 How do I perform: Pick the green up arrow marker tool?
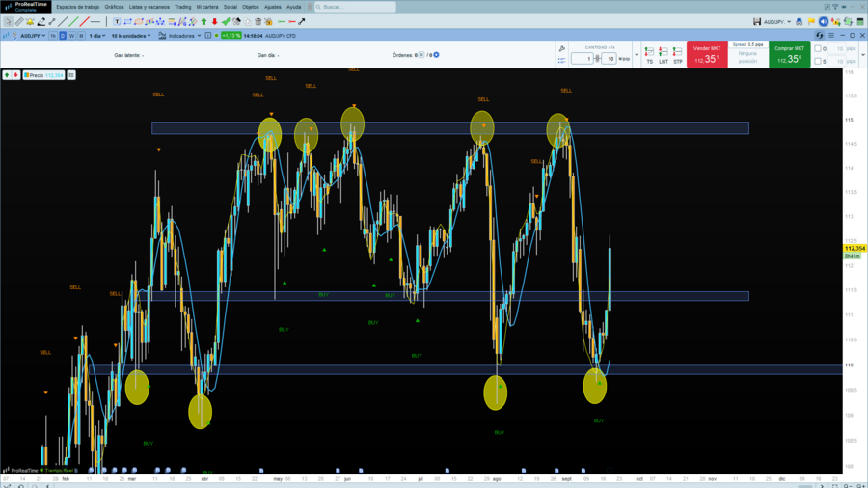[203, 21]
